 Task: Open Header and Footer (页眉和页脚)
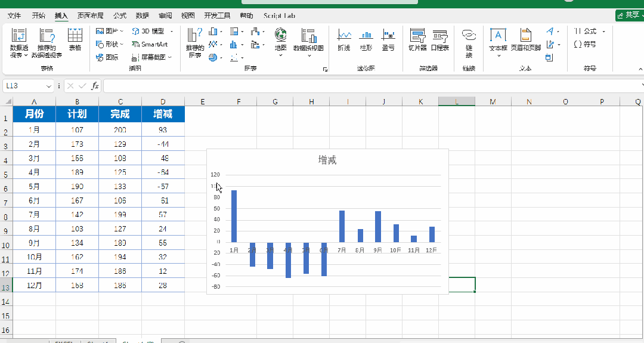[526, 40]
